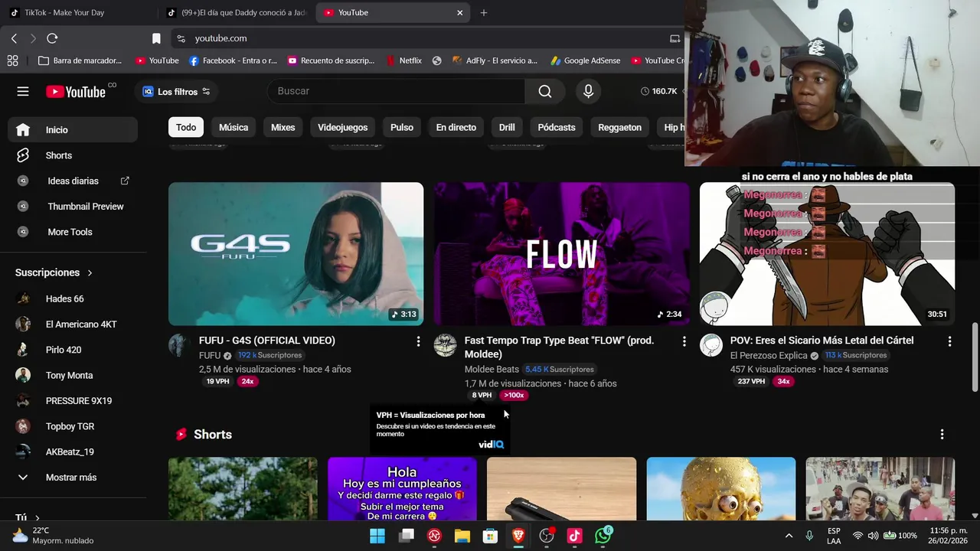The image size is (980, 551).
Task: Click into the Buscar search field
Action: click(x=397, y=91)
